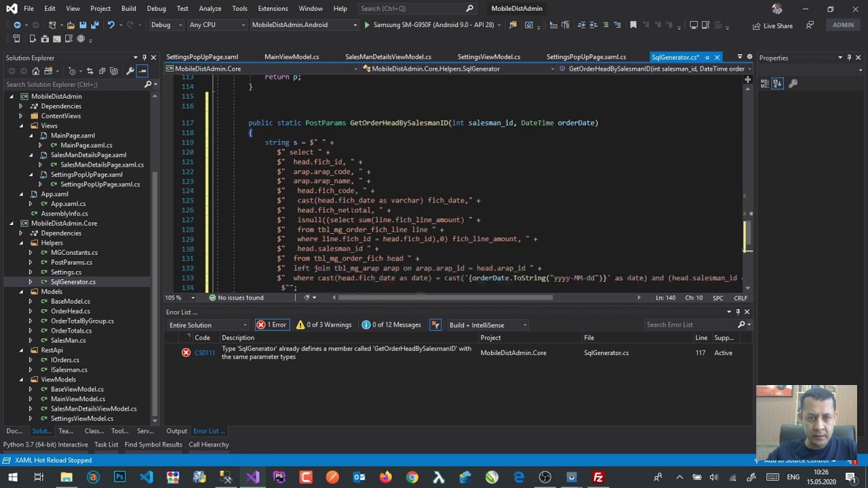Click the Solution Explorer search magnifier
Image resolution: width=868 pixels, height=488 pixels.
tap(148, 85)
